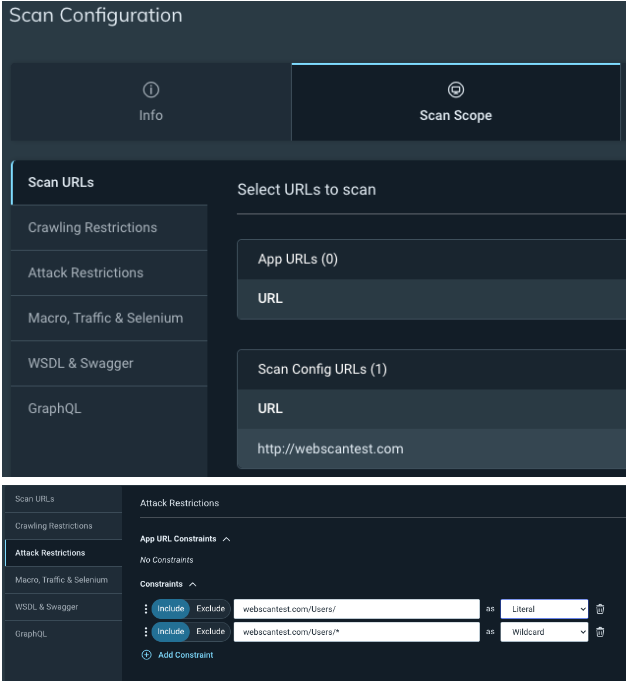627x683 pixels.
Task: Set the Wildcard constraint row to Exclude
Action: pos(210,632)
